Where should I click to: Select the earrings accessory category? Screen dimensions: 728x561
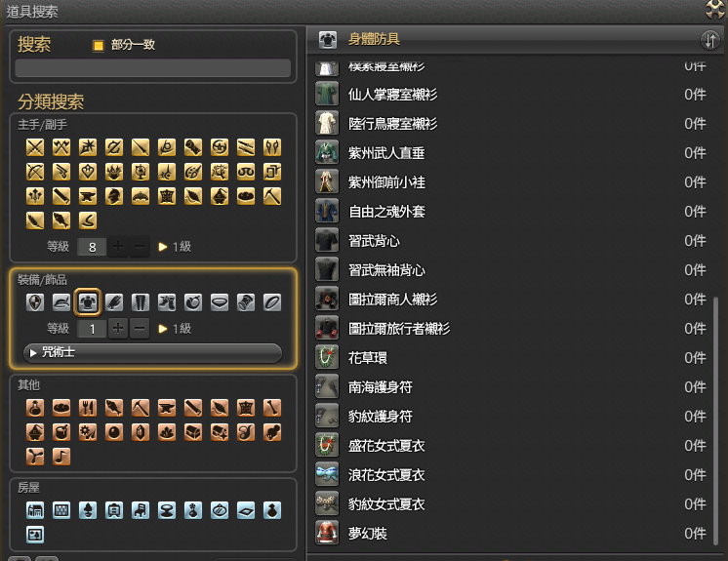tap(193, 302)
